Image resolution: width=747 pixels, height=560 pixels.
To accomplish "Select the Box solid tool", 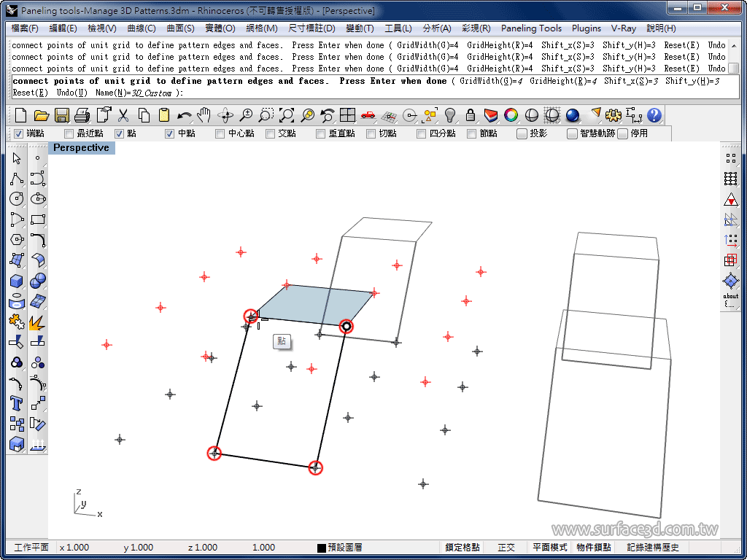I will click(x=17, y=281).
